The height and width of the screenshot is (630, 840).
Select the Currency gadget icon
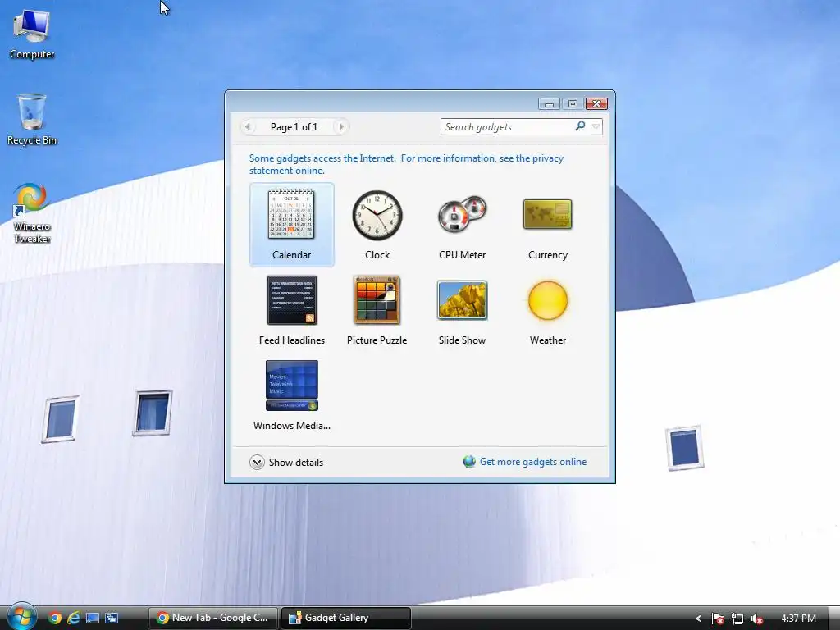point(547,214)
